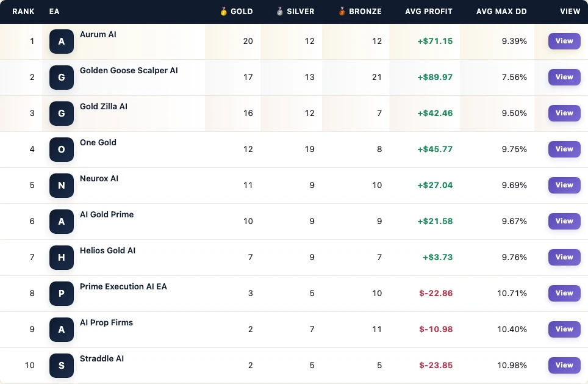Open the Gold Zilla AI View button
Screen dimensions: 588x384
[564, 113]
